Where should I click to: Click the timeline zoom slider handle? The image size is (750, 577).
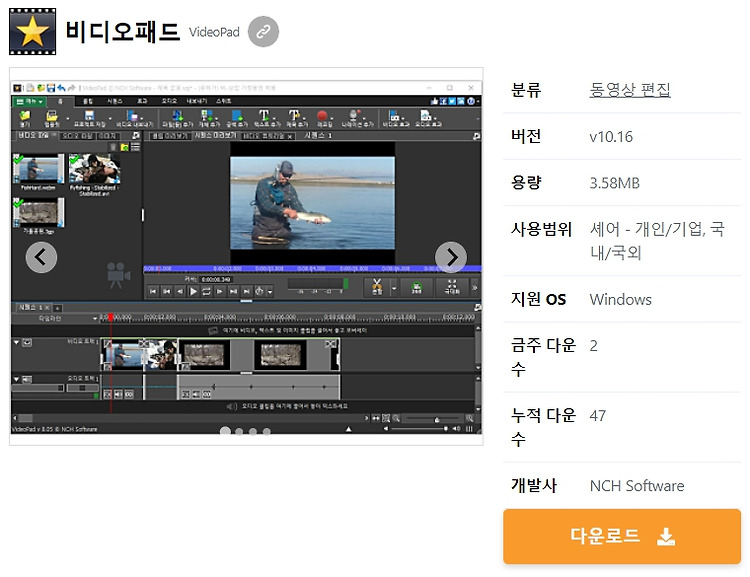437,420
